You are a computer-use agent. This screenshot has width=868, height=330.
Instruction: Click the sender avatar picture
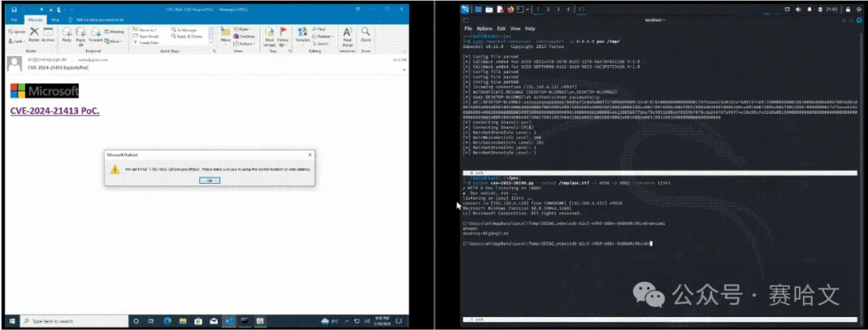pyautogui.click(x=14, y=63)
